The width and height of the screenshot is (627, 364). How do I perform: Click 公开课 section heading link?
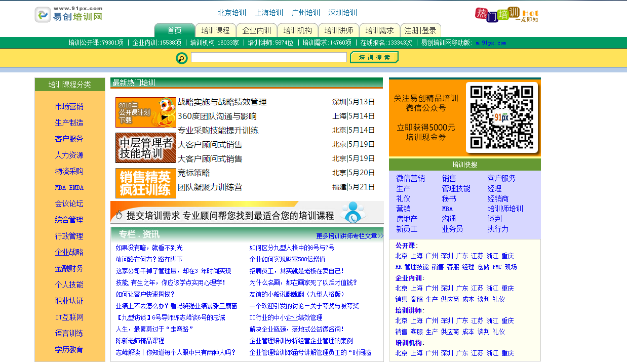pyautogui.click(x=406, y=246)
